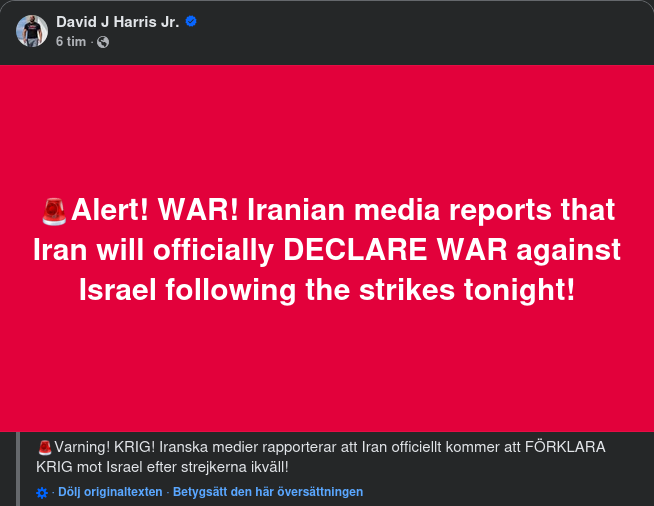
Task: Click the siren emoji in the red headline
Action: tap(54, 211)
